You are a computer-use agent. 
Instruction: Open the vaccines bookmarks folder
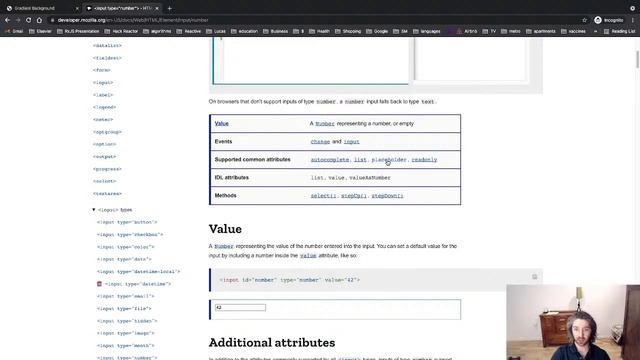[573, 31]
